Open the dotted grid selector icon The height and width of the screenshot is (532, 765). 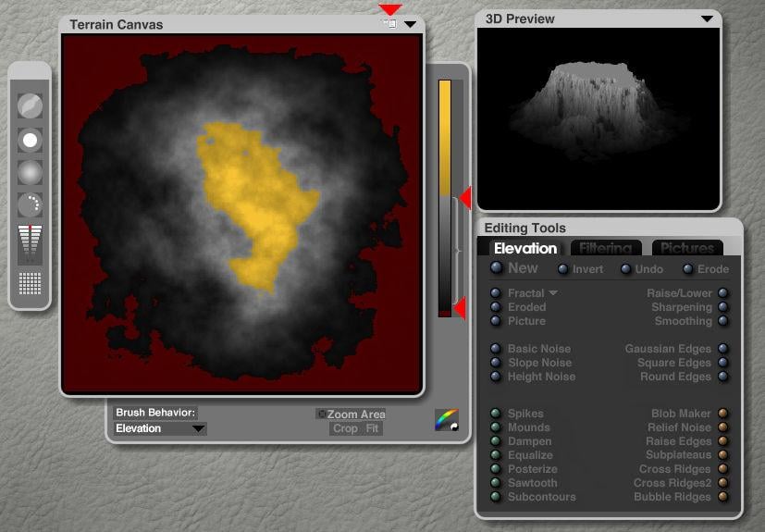click(30, 283)
